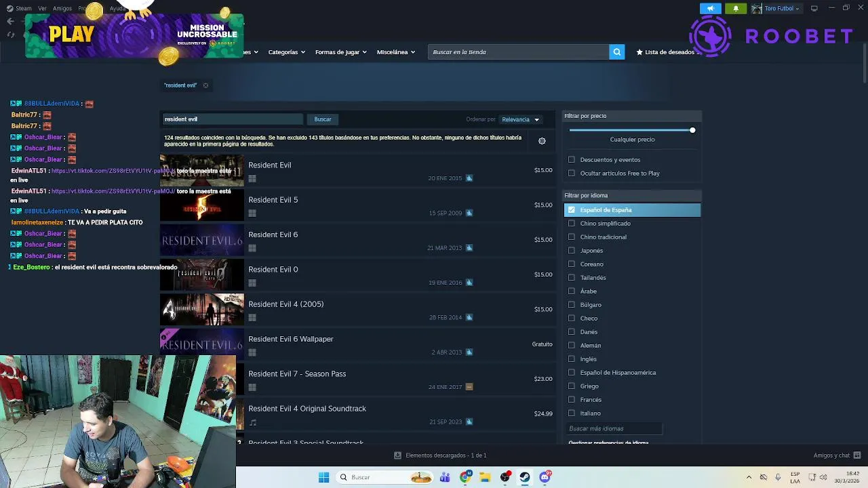The width and height of the screenshot is (868, 488).
Task: Open Discord from the taskbar
Action: point(545,477)
